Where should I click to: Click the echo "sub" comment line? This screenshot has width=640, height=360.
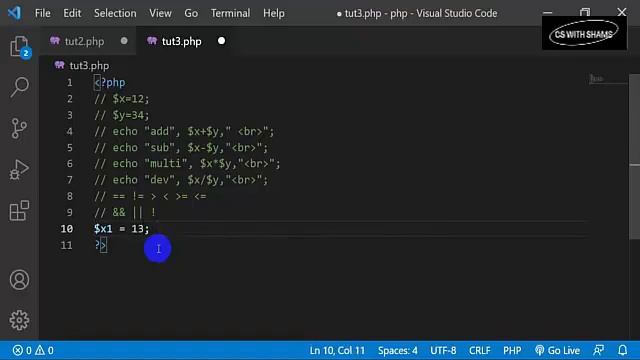coord(181,147)
